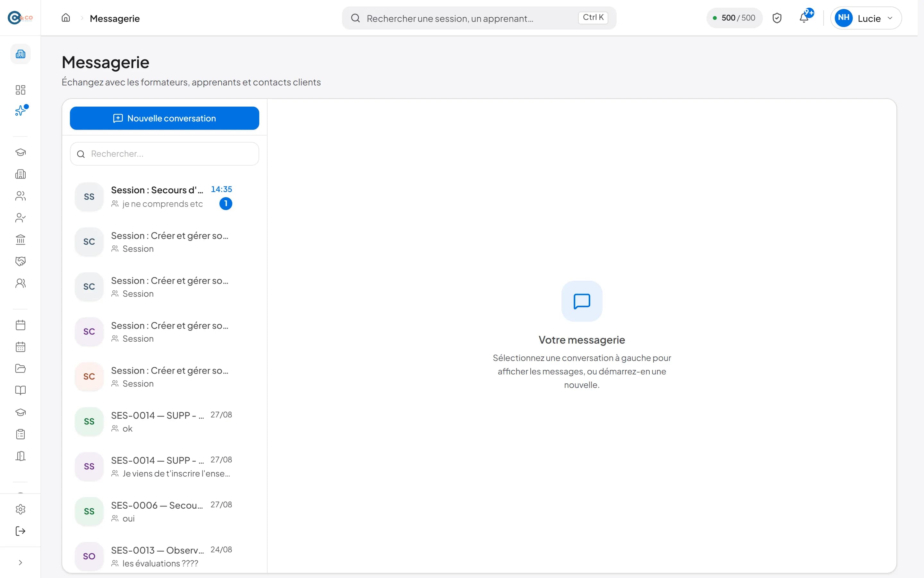Screen dimensions: 924x578
Task: Open the organization building icon in sidebar
Action: [21, 54]
